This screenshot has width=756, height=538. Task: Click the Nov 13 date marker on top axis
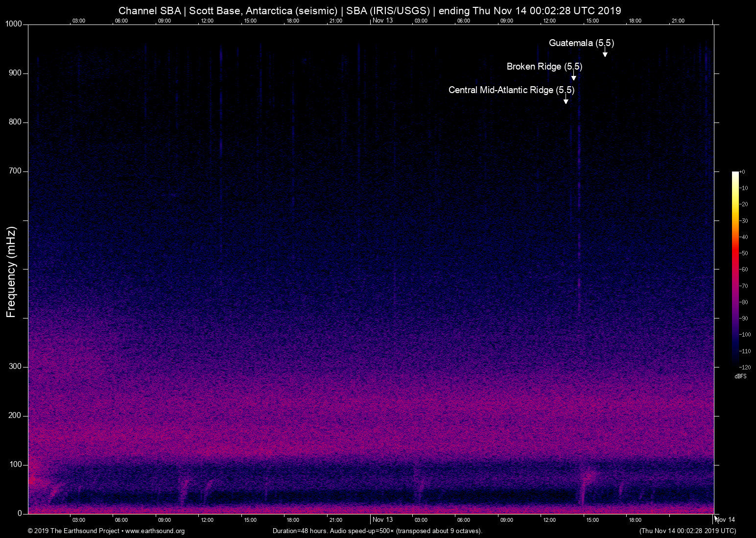coord(382,21)
